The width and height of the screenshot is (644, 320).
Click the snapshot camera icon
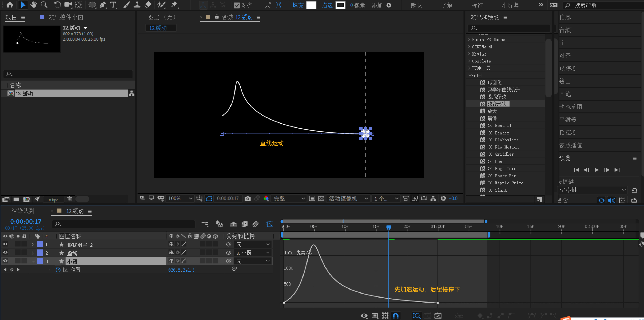248,198
